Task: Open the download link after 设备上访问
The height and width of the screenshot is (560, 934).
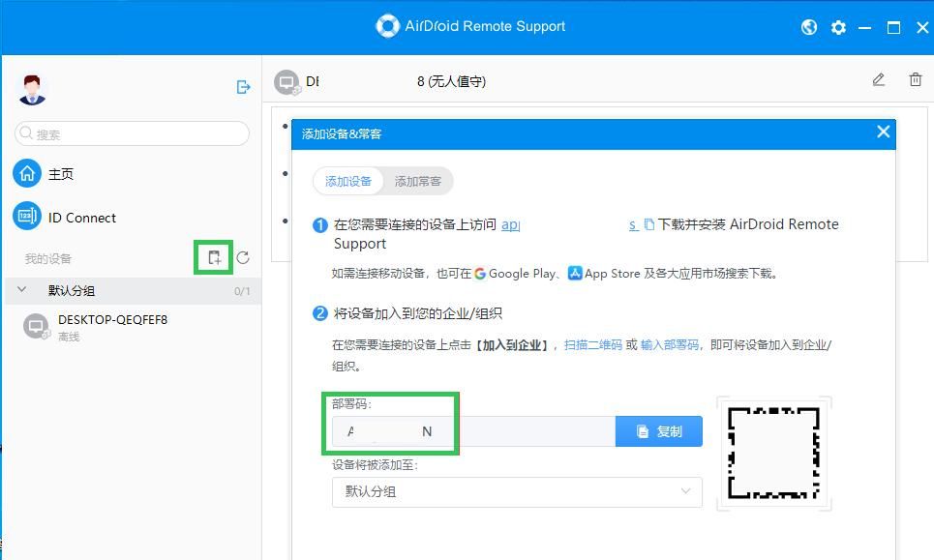Action: tap(570, 224)
